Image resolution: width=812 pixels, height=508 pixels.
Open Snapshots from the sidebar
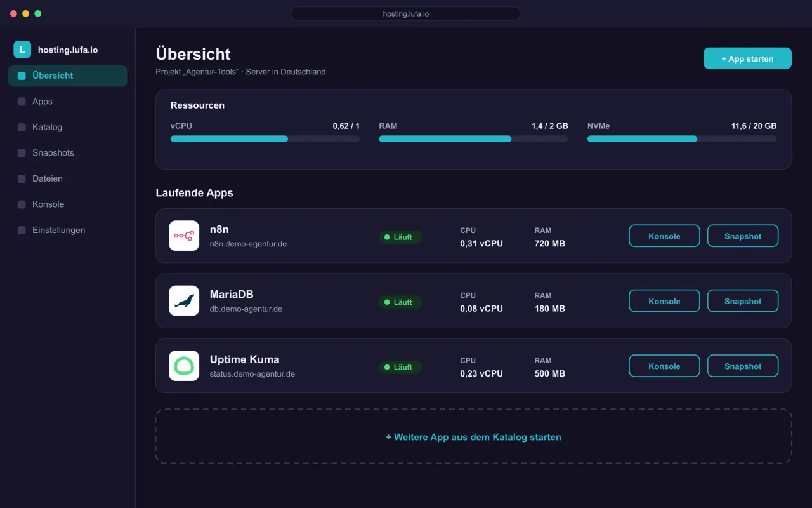pos(68,153)
